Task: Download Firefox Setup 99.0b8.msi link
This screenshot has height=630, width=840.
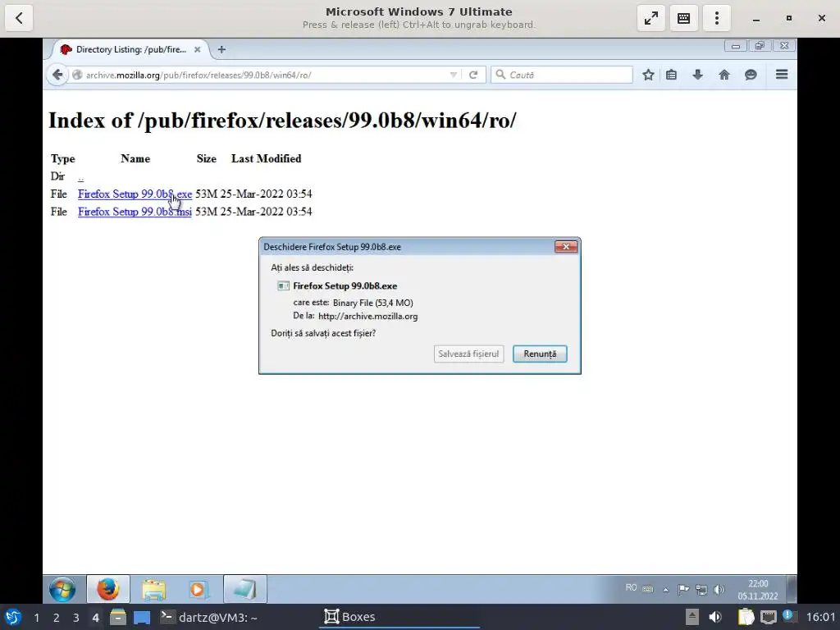Action: pos(135,212)
